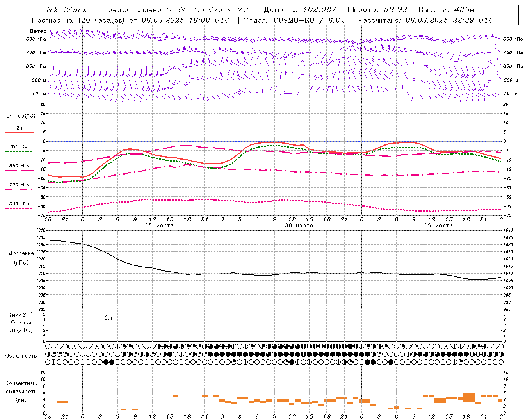The image size is (525, 420).
Task: Click the '07 марта' date label
Action: [160, 226]
